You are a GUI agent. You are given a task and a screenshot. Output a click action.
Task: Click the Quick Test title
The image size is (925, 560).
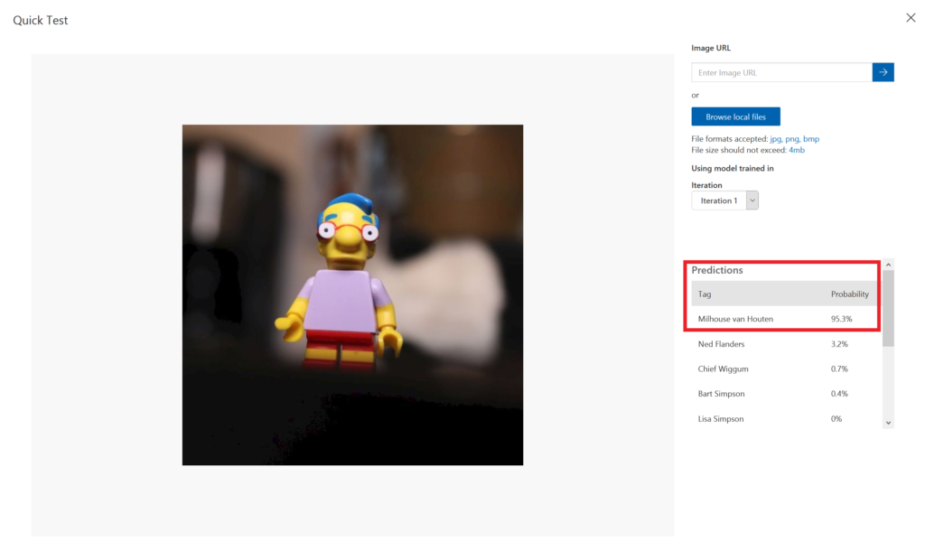(x=40, y=20)
